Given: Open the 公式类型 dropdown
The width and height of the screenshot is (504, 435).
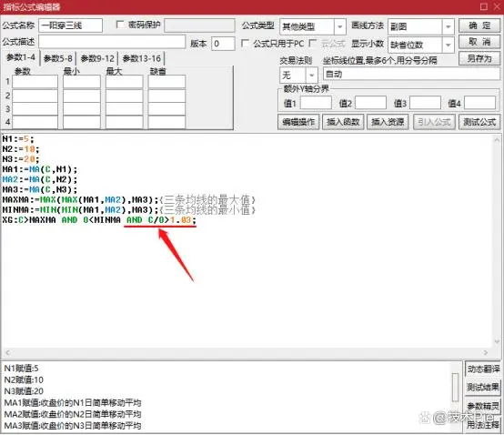Looking at the screenshot, I should point(339,26).
